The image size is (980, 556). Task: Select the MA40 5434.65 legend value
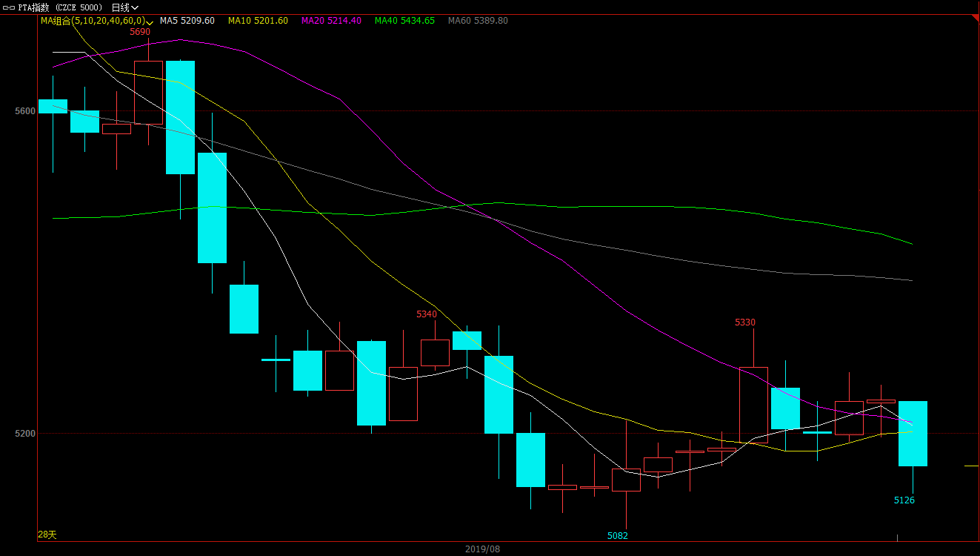(404, 21)
